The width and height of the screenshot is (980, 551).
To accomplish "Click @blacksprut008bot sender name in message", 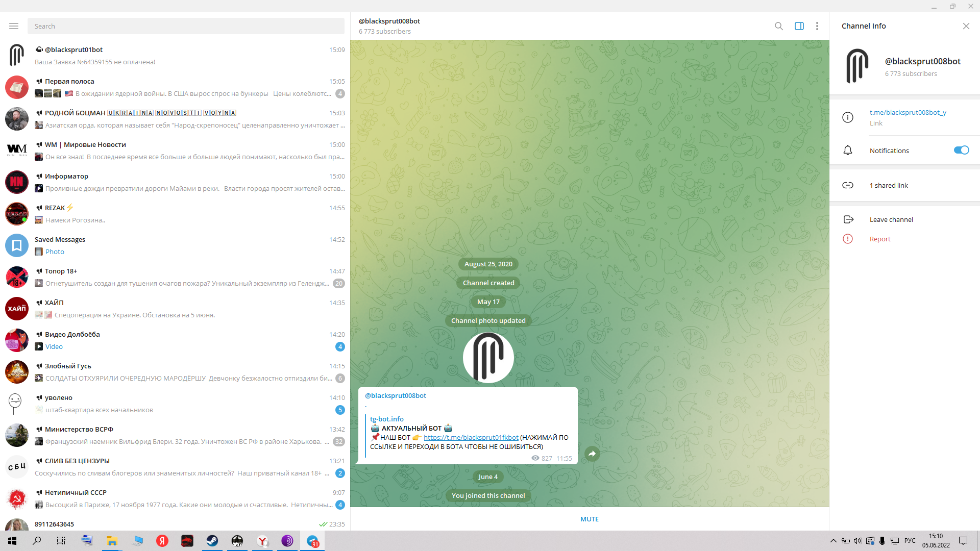I will (396, 395).
